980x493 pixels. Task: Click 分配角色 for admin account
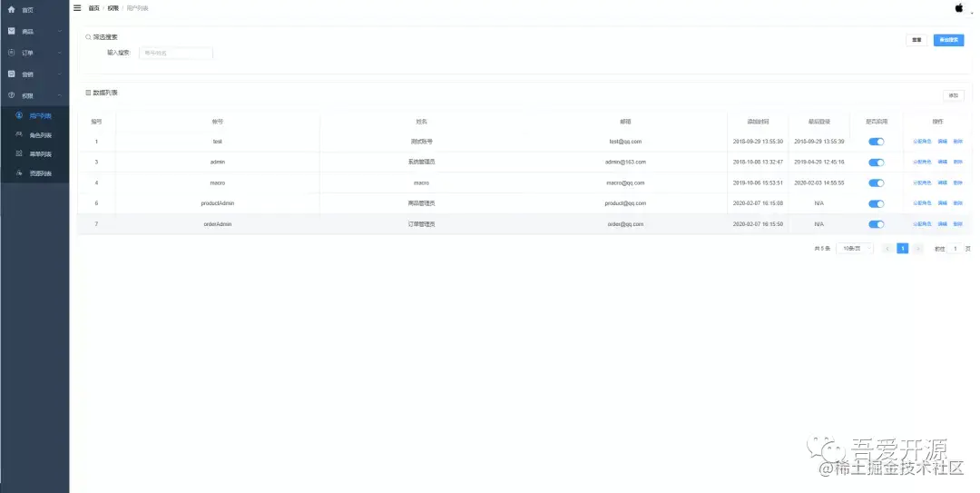click(922, 162)
